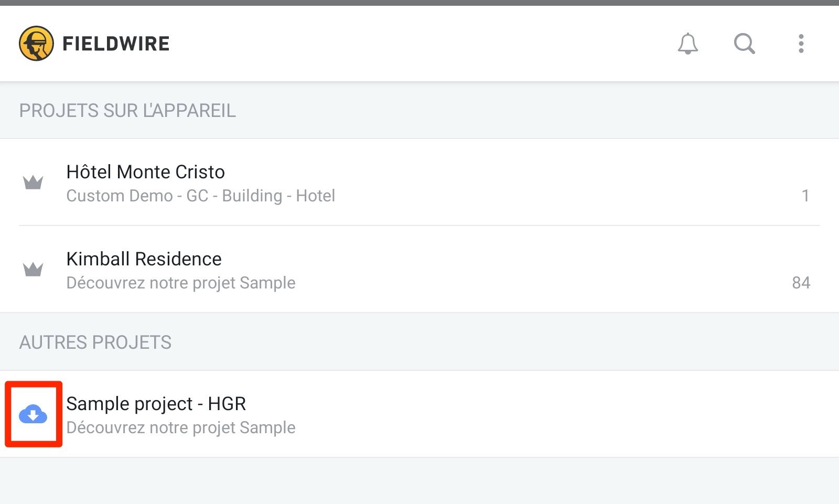Click the PROJETS SUR L'APPAREIL header
Image resolution: width=839 pixels, height=504 pixels.
pos(127,111)
